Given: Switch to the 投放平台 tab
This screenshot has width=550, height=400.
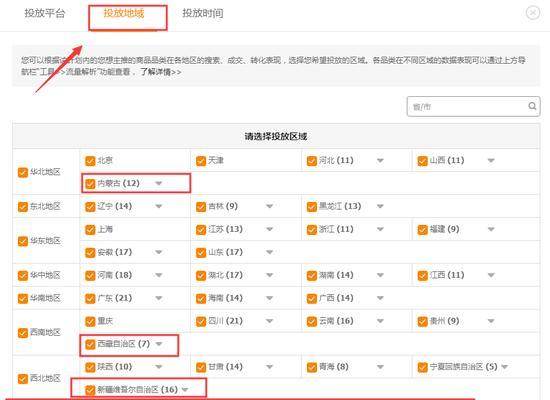Looking at the screenshot, I should pyautogui.click(x=45, y=13).
